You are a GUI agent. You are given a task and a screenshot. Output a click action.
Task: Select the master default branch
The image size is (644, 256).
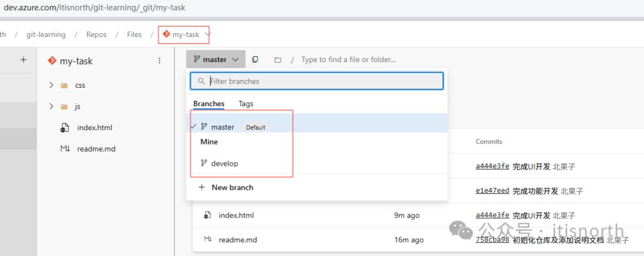pyautogui.click(x=222, y=127)
